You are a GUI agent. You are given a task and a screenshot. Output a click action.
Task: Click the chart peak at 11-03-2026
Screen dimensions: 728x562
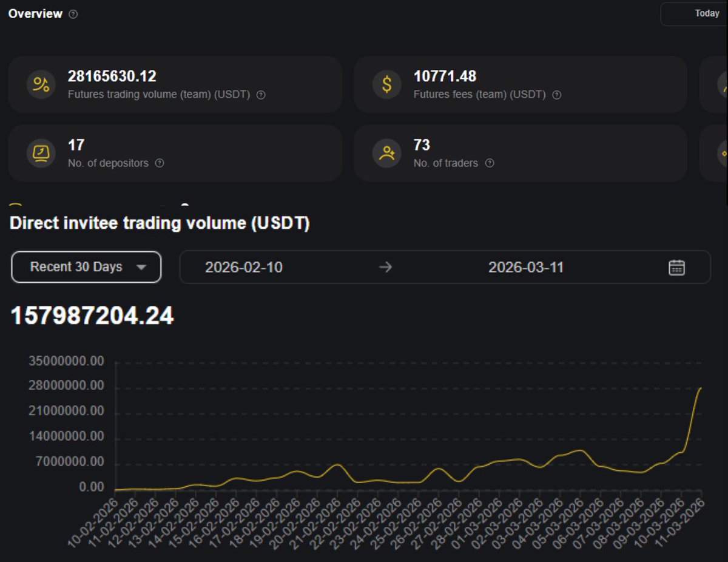701,388
